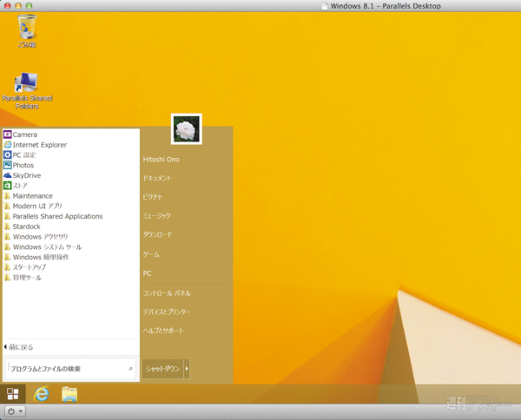
Task: Open コントロール パネル
Action: 167,293
